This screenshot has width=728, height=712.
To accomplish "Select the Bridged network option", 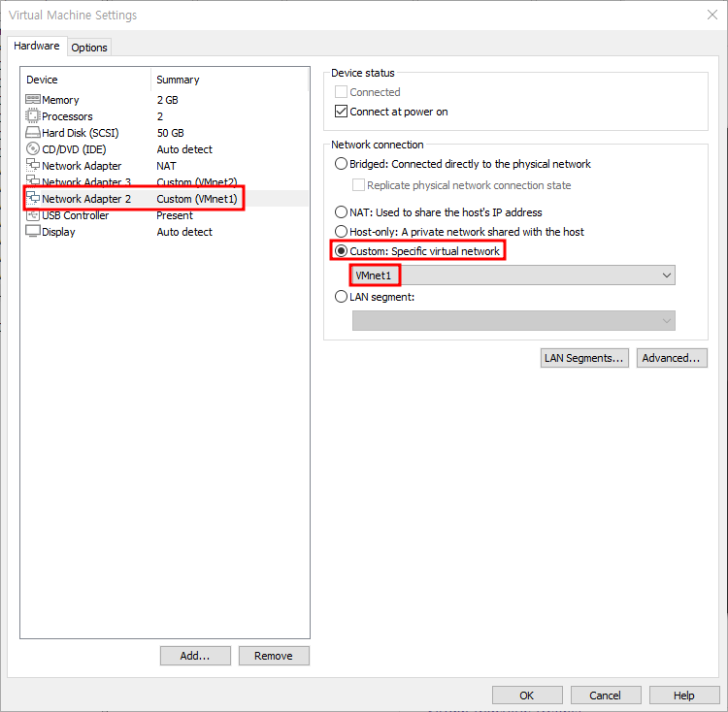I will 341,164.
